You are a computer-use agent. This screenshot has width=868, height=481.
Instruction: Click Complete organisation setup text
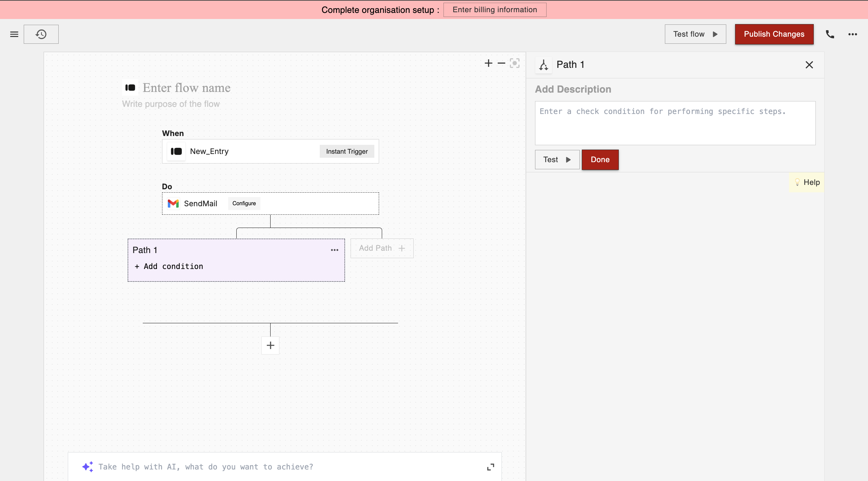[x=380, y=10]
